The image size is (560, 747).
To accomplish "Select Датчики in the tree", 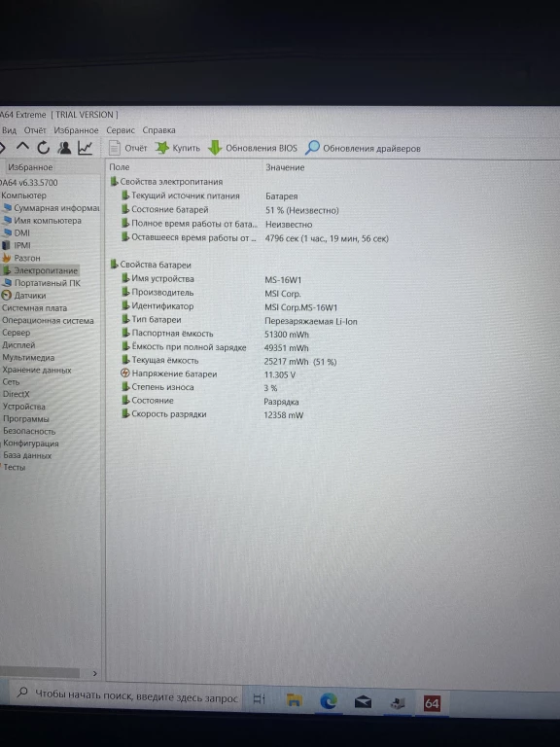I will point(23,296).
